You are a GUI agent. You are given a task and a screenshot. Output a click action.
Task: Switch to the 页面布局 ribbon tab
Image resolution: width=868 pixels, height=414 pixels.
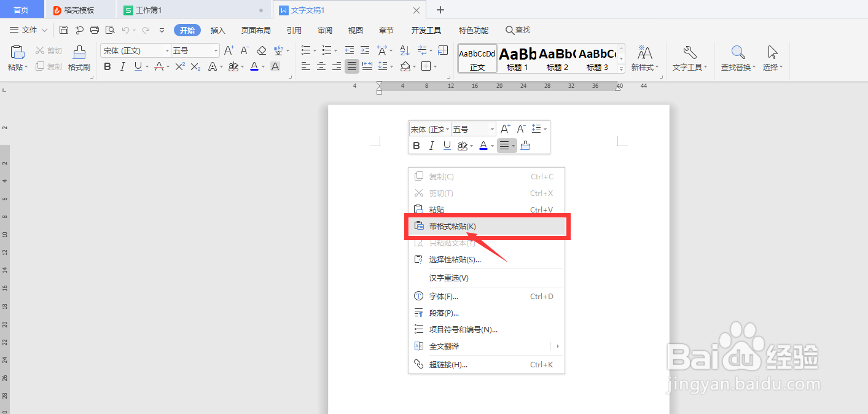pos(256,29)
